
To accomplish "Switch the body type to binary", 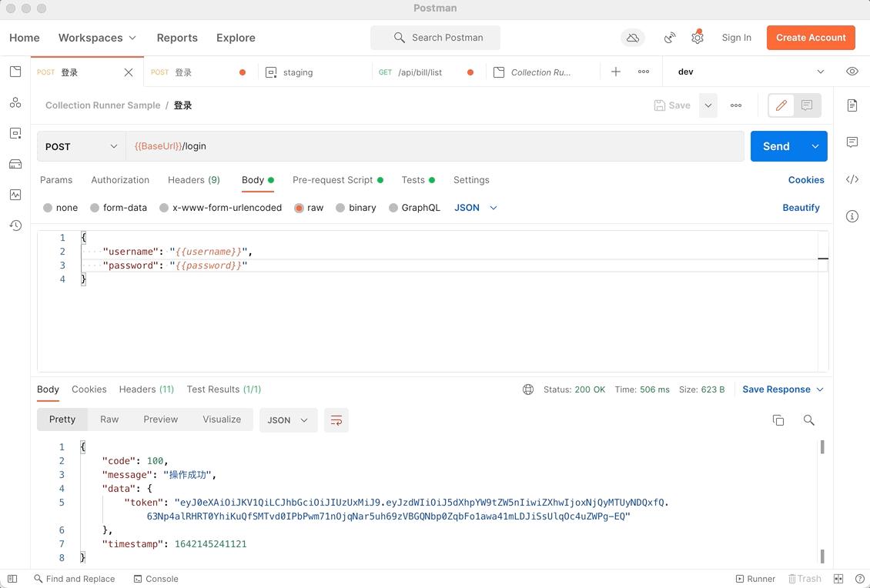I will [x=356, y=207].
